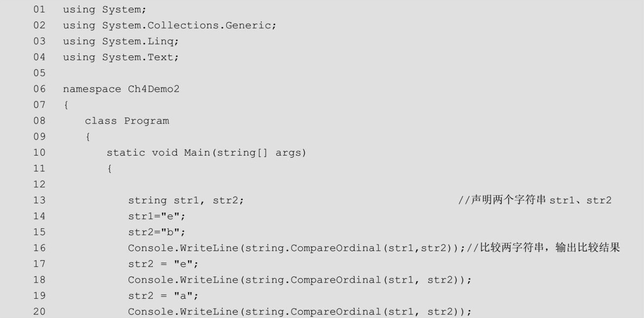Click line number 12 in the gutter
The height and width of the screenshot is (318, 644).
[x=39, y=185]
